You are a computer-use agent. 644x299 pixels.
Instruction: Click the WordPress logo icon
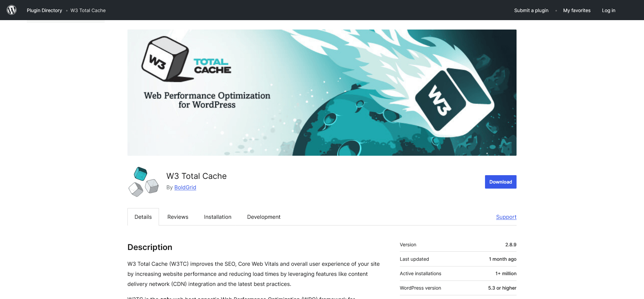coord(12,10)
